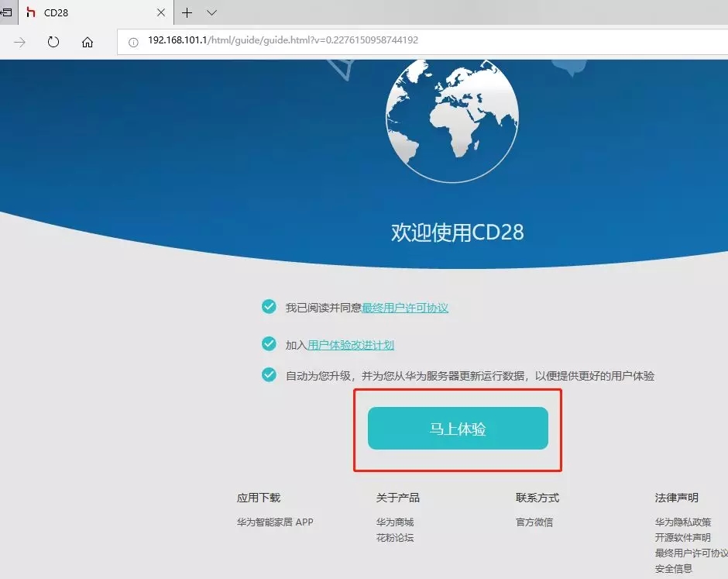Click the forward navigation arrow

coord(19,43)
